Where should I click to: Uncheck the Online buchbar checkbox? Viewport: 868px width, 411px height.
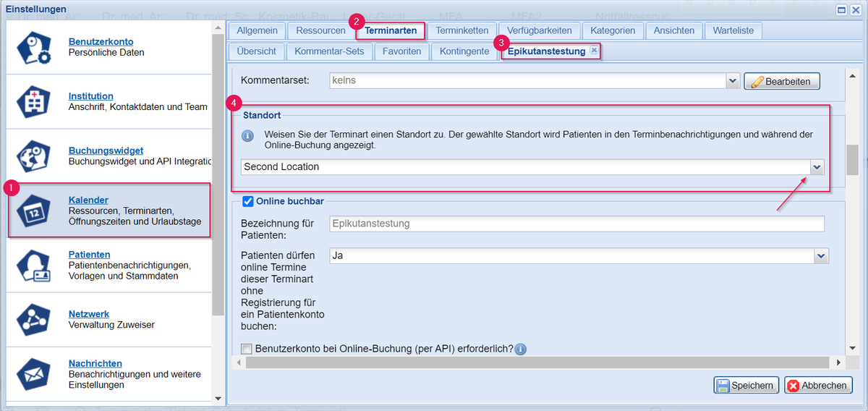pos(247,201)
